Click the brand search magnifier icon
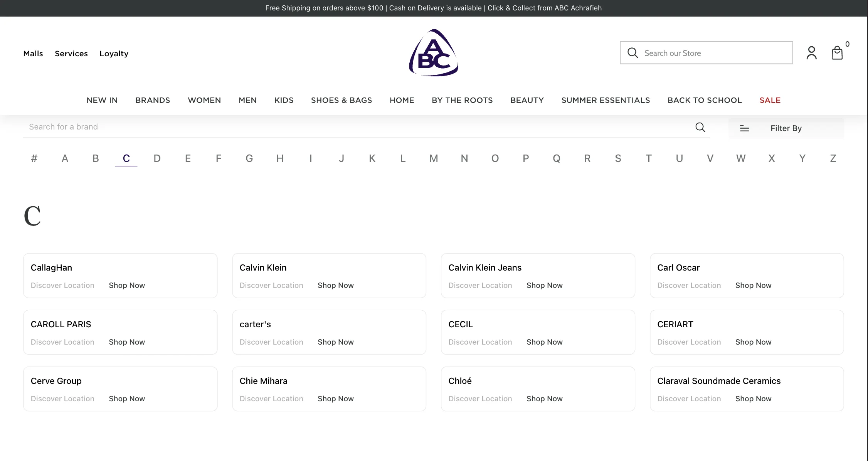This screenshot has height=461, width=868. [x=700, y=127]
